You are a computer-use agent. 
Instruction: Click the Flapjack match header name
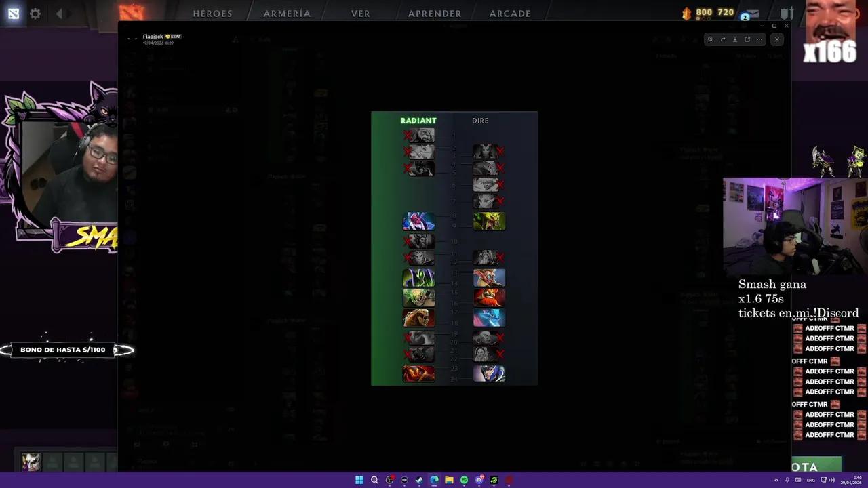point(153,36)
